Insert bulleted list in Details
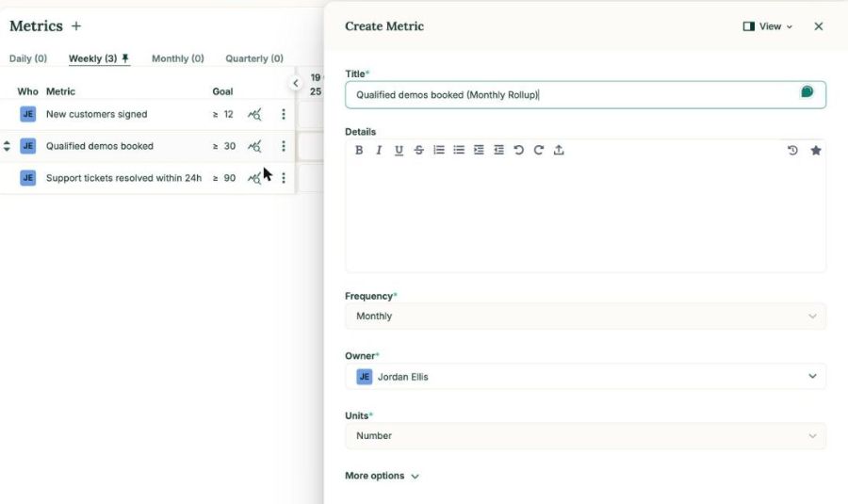The height and width of the screenshot is (504, 848). point(459,150)
